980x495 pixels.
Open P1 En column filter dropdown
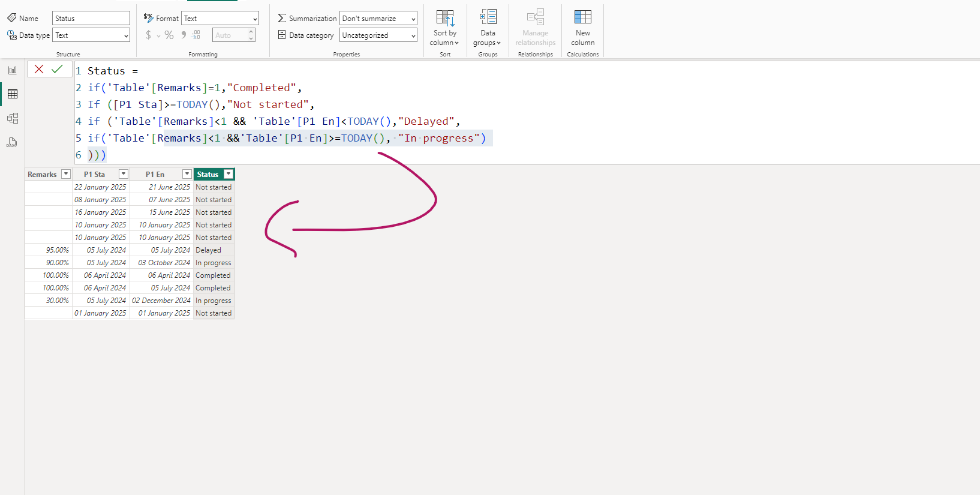[187, 175]
